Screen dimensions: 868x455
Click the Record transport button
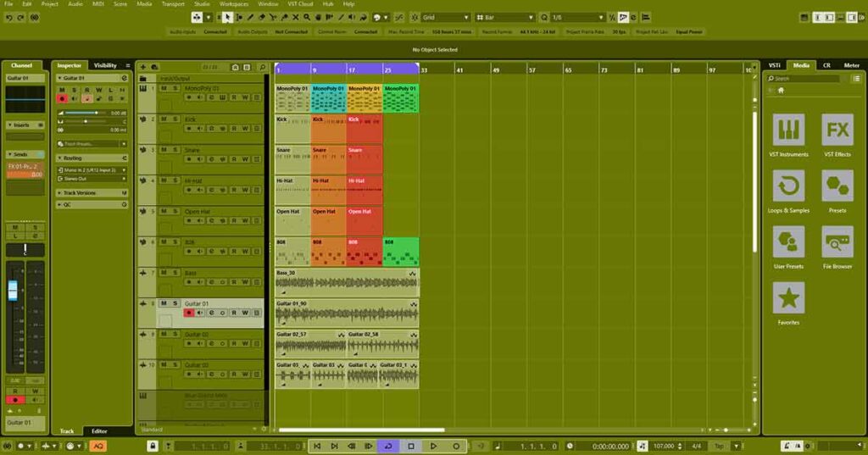pyautogui.click(x=456, y=447)
